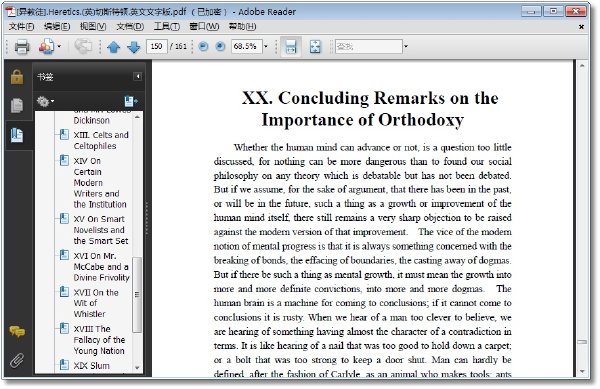Open the 视图(V) menu

coord(93,26)
